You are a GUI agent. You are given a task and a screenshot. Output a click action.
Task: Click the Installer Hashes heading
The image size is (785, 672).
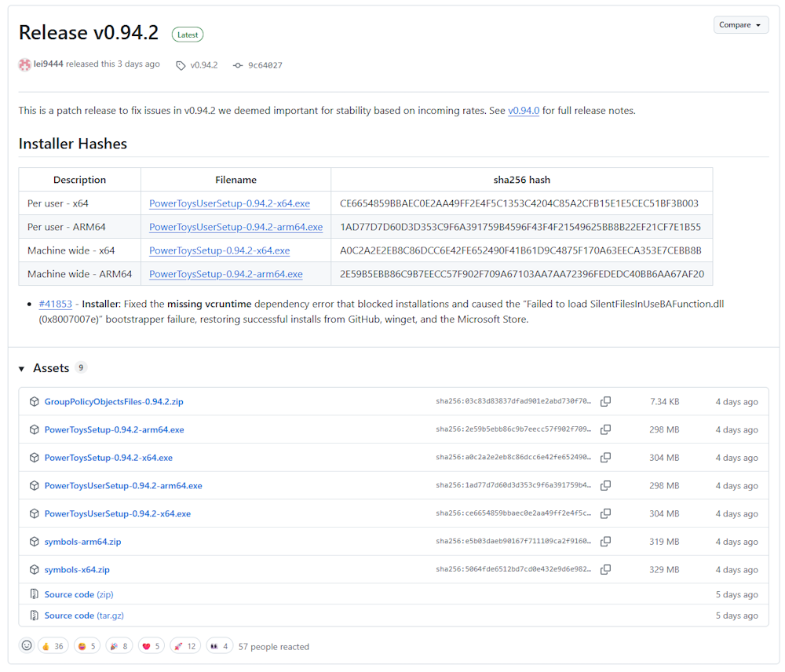point(72,144)
